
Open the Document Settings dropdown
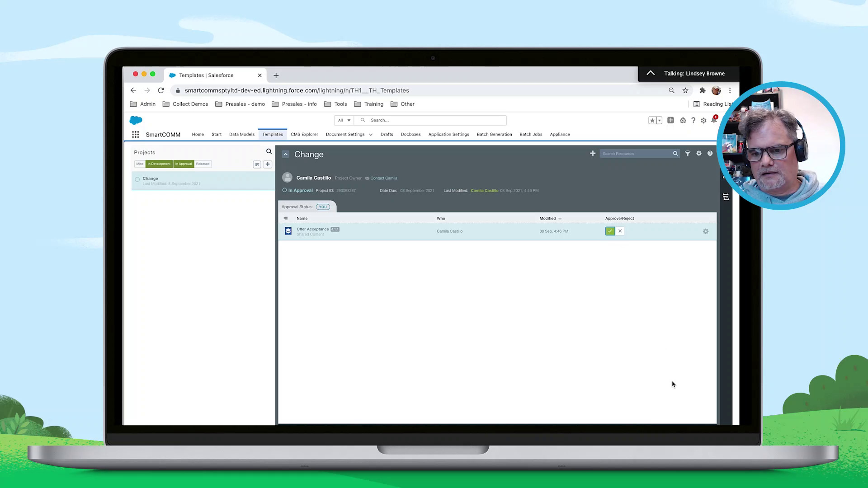371,134
